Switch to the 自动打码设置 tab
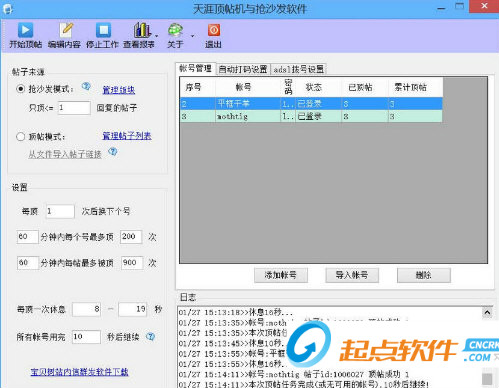 coord(243,69)
